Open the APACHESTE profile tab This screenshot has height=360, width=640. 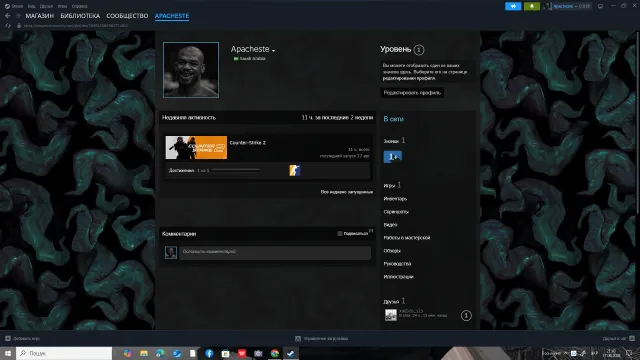coord(172,16)
